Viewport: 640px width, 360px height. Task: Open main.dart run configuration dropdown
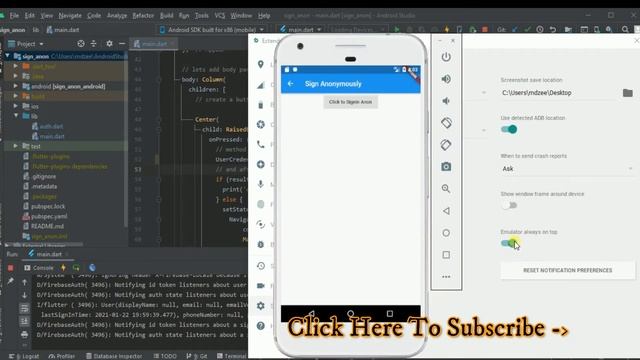pyautogui.click(x=301, y=29)
